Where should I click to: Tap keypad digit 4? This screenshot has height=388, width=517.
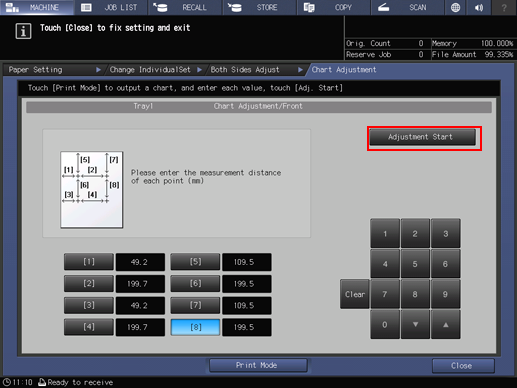pyautogui.click(x=385, y=264)
